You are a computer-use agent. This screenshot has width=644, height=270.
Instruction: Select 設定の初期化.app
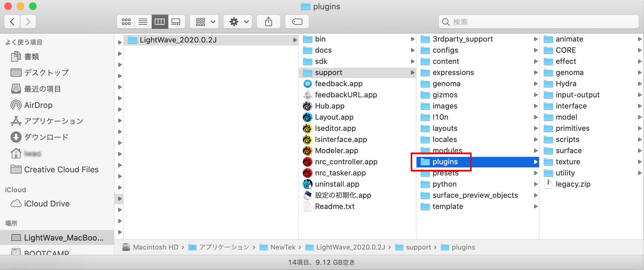(357, 195)
